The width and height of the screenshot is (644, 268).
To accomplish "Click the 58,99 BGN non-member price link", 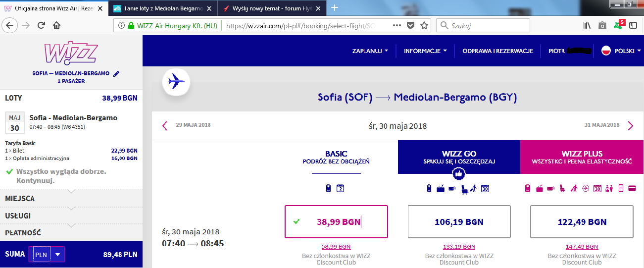I will coord(336,246).
